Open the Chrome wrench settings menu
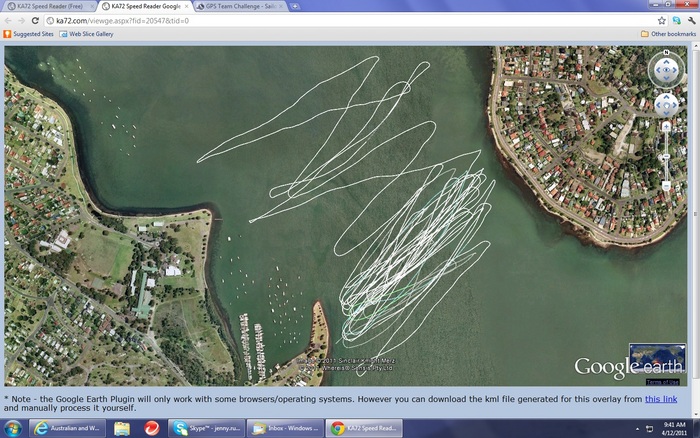The width and height of the screenshot is (700, 438). pos(688,20)
